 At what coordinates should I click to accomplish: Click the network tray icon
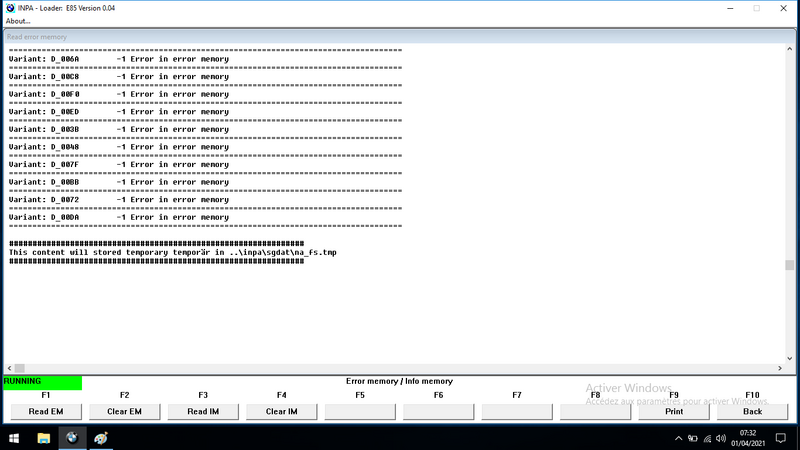[707, 438]
